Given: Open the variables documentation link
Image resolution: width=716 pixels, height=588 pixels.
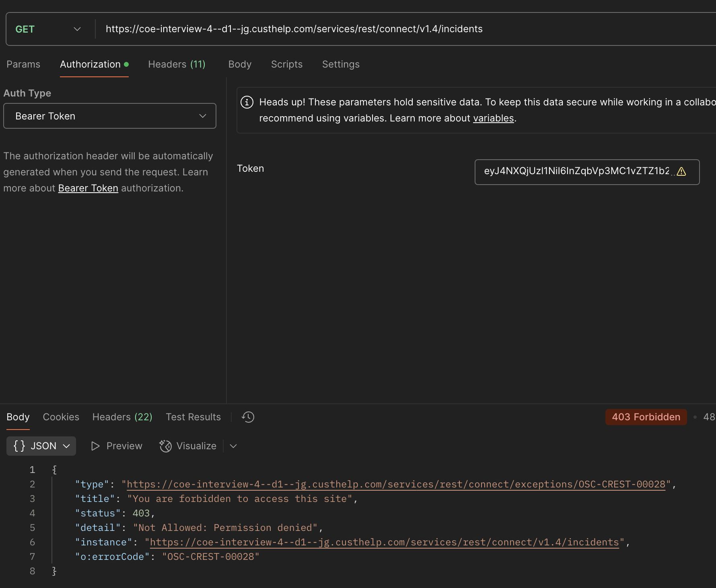Looking at the screenshot, I should pos(493,118).
